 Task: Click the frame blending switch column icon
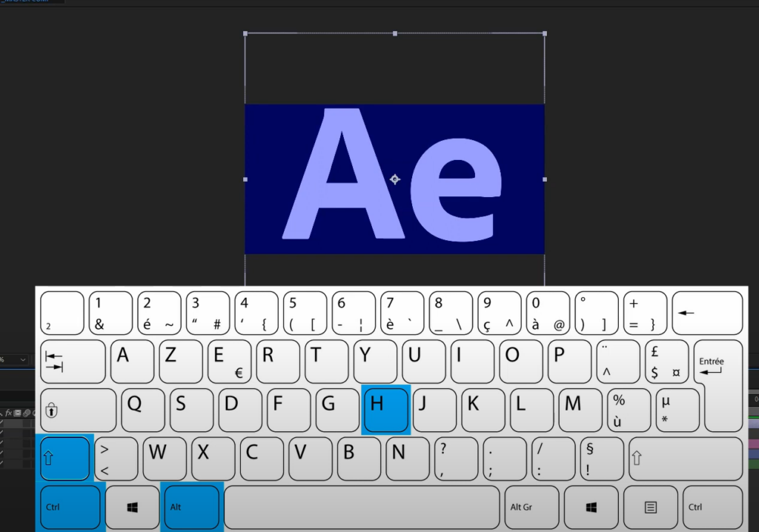coord(18,413)
